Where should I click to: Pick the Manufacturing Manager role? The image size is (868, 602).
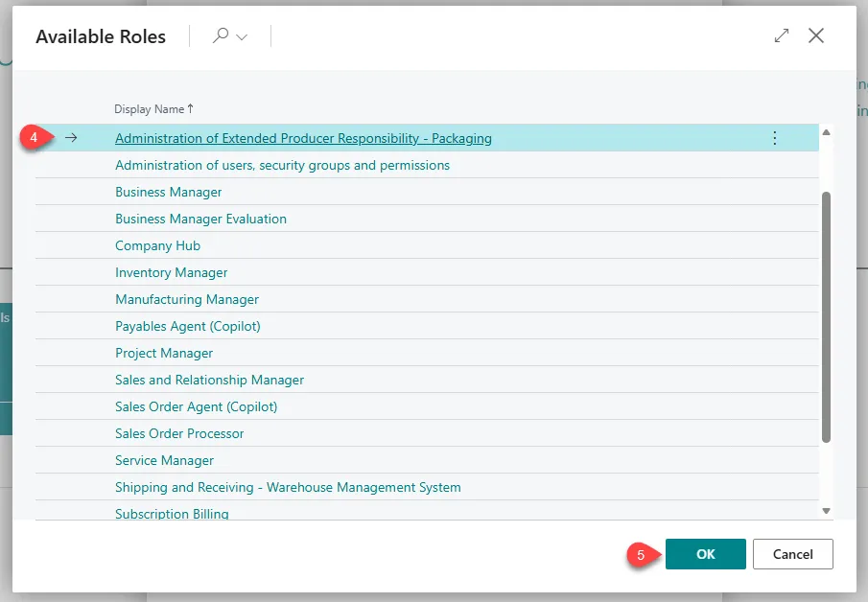click(x=187, y=299)
